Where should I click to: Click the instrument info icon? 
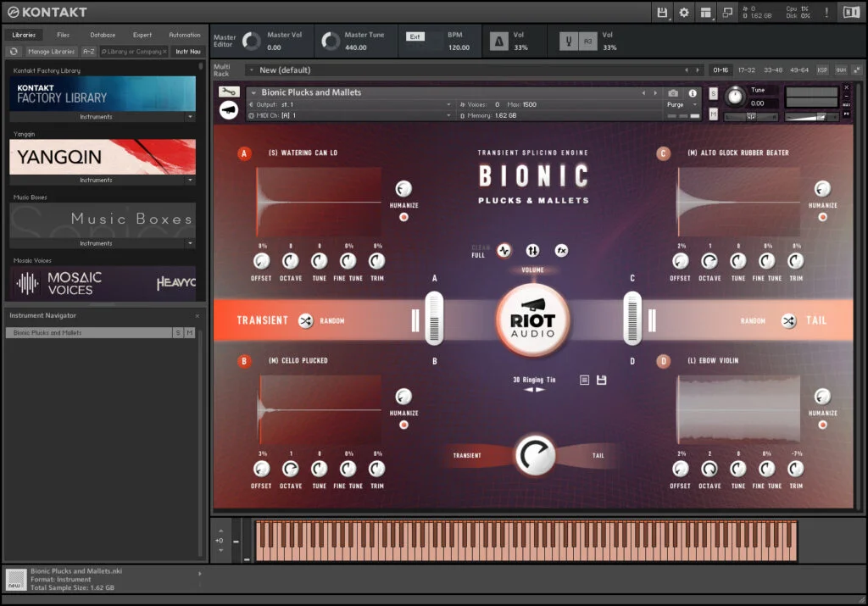point(693,93)
